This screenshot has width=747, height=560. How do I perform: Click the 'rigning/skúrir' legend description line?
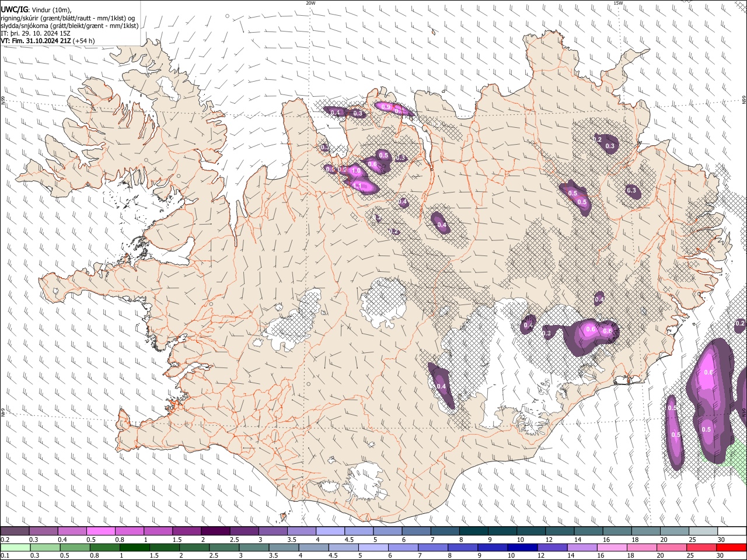tap(68, 18)
